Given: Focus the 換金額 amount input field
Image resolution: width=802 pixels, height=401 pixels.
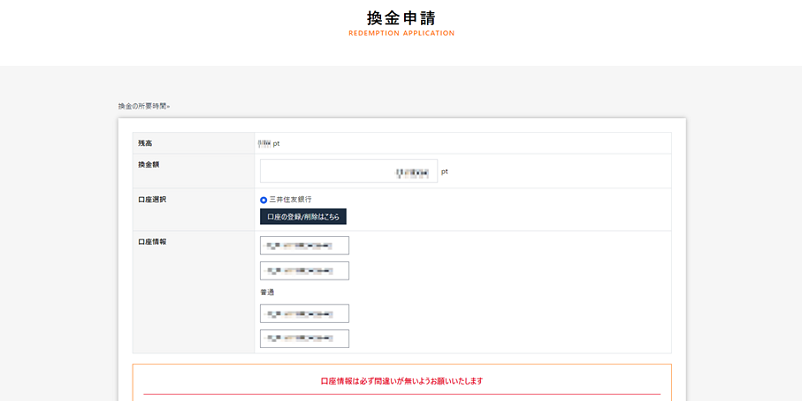Looking at the screenshot, I should [x=349, y=171].
